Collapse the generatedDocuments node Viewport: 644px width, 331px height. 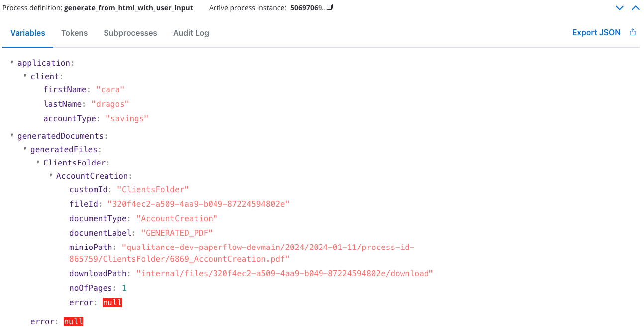[x=12, y=135]
